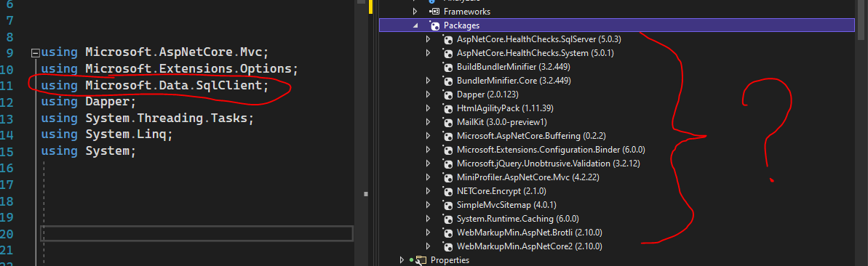This screenshot has width=868, height=266.
Task: Click HtmlAgilityPack package icon
Action: (x=448, y=108)
